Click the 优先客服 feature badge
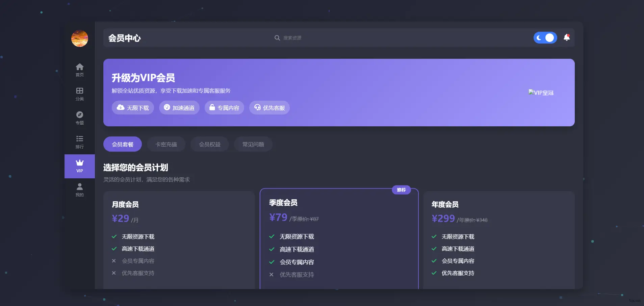644x306 pixels. pos(269,107)
